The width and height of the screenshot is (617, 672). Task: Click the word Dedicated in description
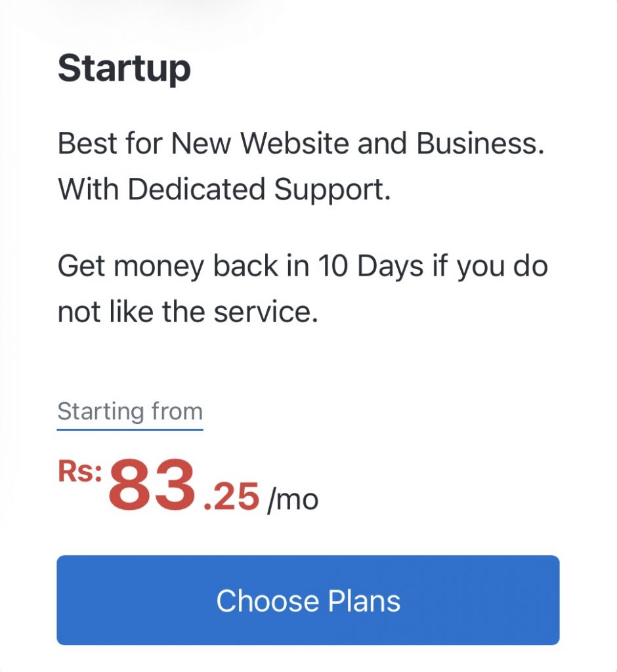point(197,189)
